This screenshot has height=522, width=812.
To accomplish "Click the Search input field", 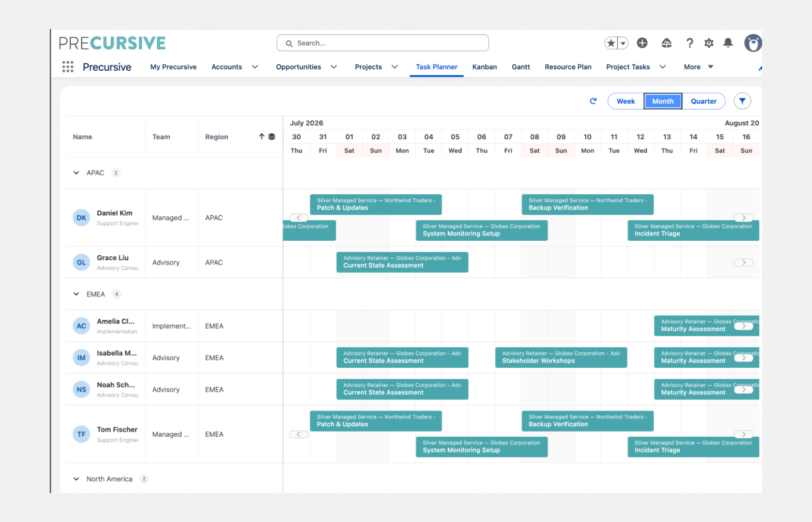I will [x=383, y=43].
